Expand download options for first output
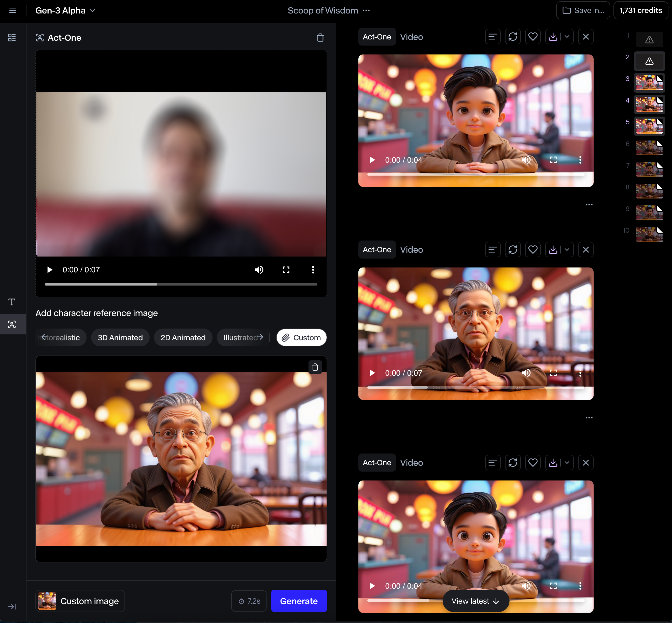This screenshot has width=672, height=623. pos(567,37)
